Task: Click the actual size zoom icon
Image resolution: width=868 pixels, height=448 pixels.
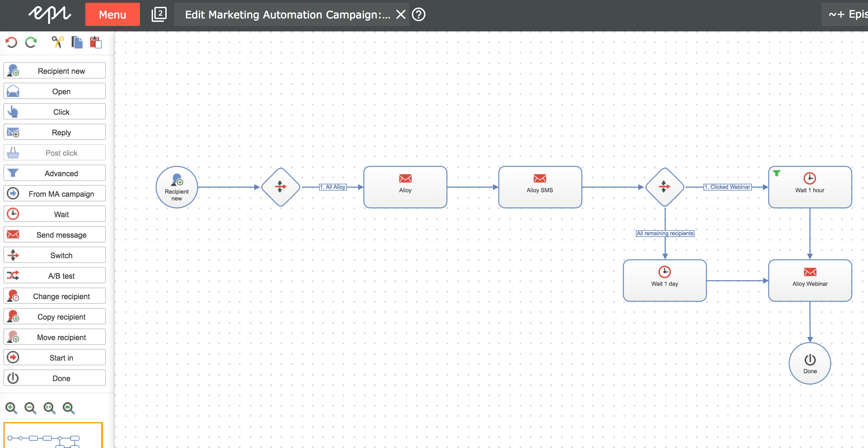Action: tap(50, 408)
